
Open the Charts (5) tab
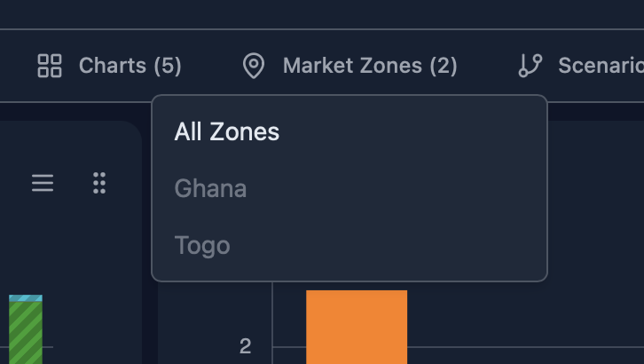(x=130, y=66)
